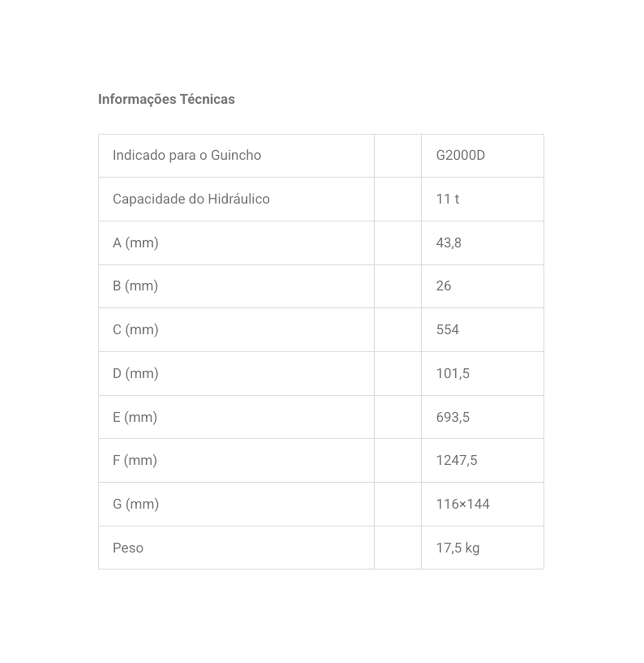Click the 116×144 dimension value

click(x=463, y=504)
